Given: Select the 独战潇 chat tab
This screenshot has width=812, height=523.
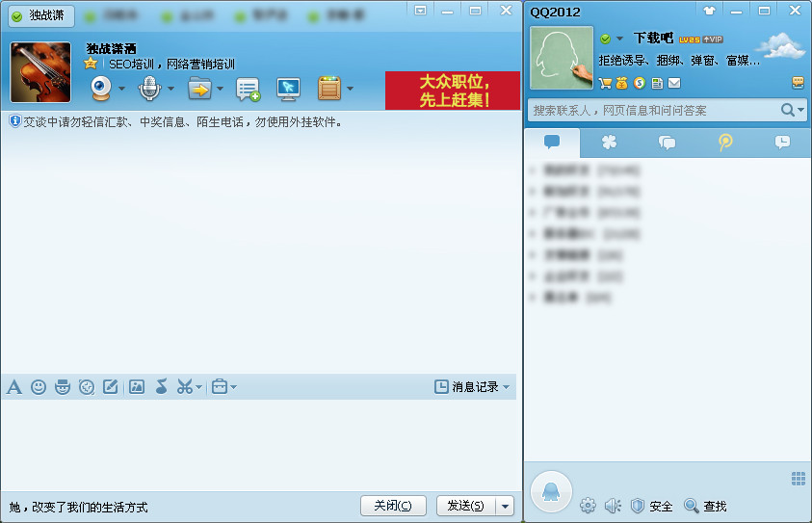Looking at the screenshot, I should tap(40, 16).
